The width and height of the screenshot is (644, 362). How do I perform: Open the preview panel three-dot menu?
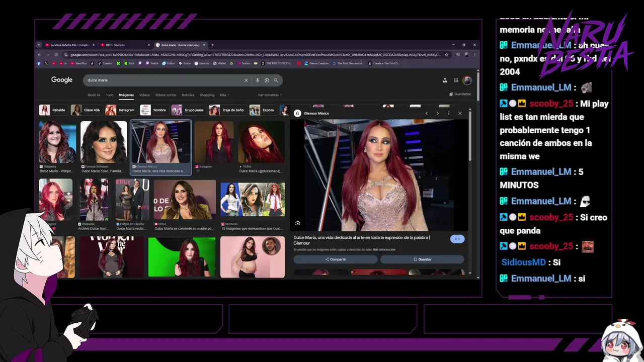click(x=448, y=113)
